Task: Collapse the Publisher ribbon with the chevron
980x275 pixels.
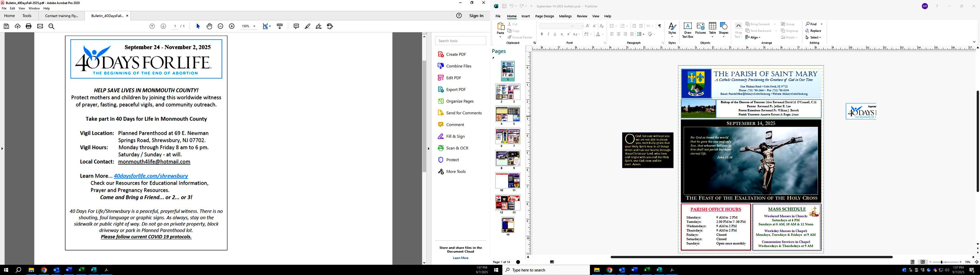Action: pos(974,42)
